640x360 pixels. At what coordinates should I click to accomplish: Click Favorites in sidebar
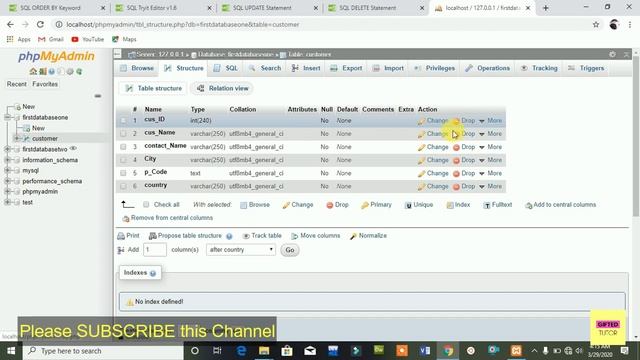tap(45, 84)
